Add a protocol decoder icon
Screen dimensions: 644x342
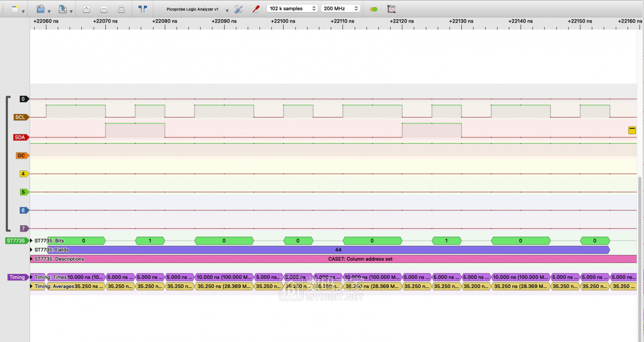tap(374, 9)
